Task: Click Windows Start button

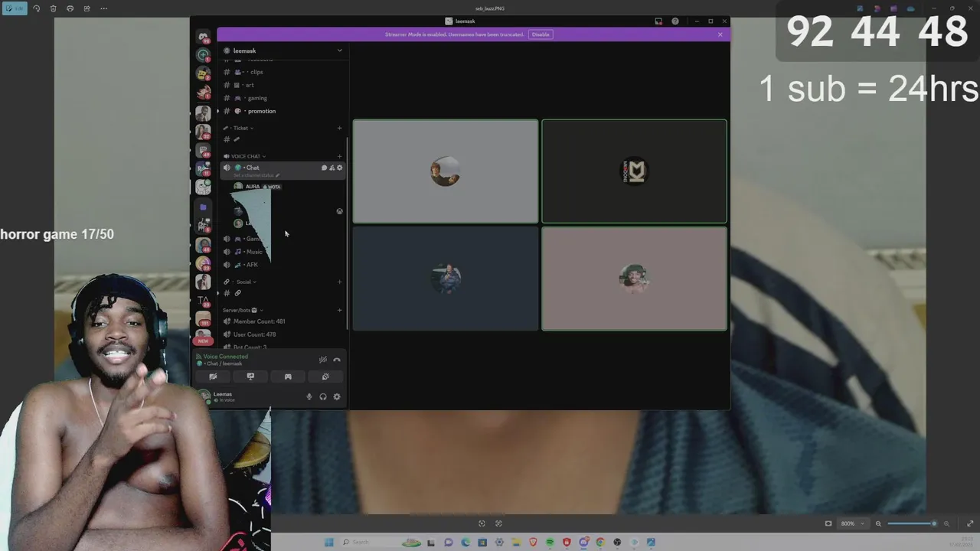Action: pos(329,543)
